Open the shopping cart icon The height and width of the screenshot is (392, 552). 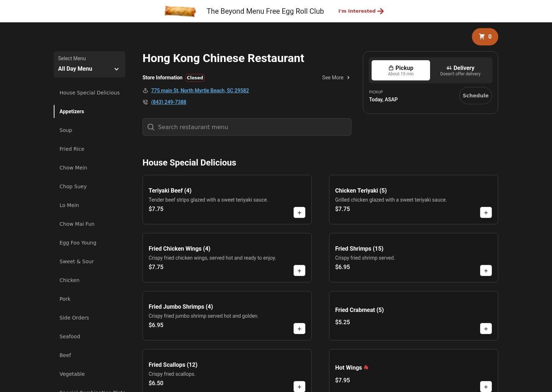[x=485, y=37]
